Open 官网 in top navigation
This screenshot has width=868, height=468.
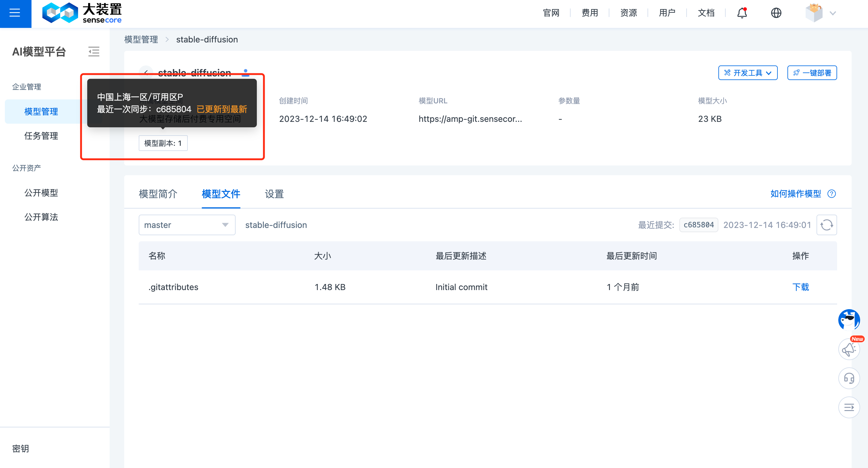point(551,13)
